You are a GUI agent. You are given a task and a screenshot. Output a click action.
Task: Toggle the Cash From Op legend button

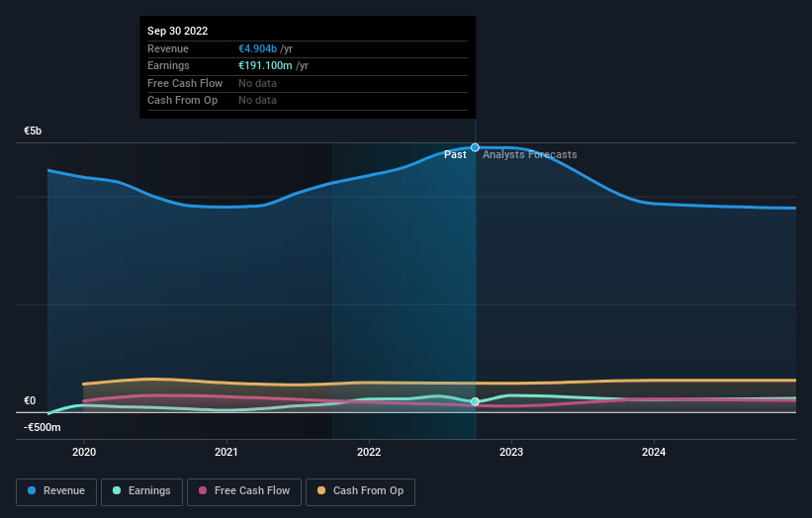(360, 491)
